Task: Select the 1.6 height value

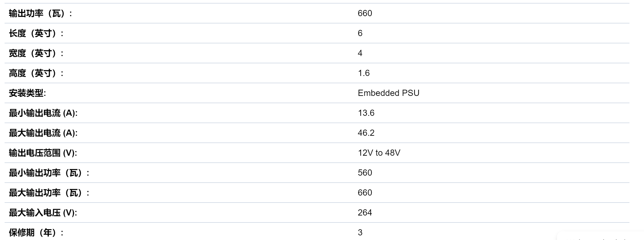Action: pyautogui.click(x=364, y=73)
